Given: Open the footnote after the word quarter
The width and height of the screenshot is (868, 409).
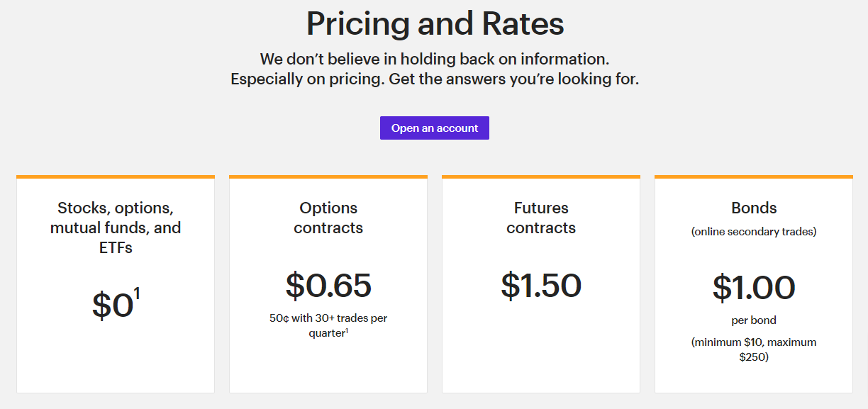Looking at the screenshot, I should [347, 329].
